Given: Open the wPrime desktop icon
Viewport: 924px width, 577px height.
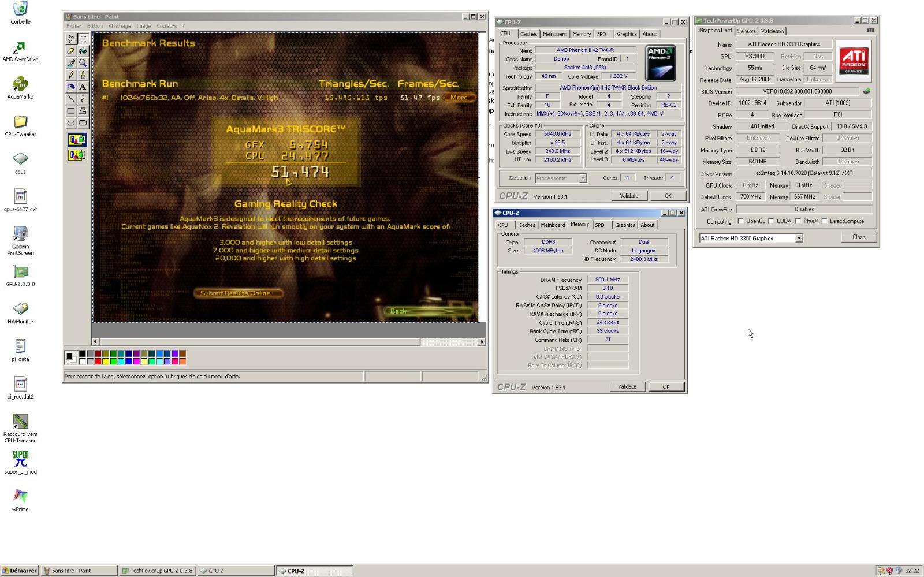Looking at the screenshot, I should point(20,500).
